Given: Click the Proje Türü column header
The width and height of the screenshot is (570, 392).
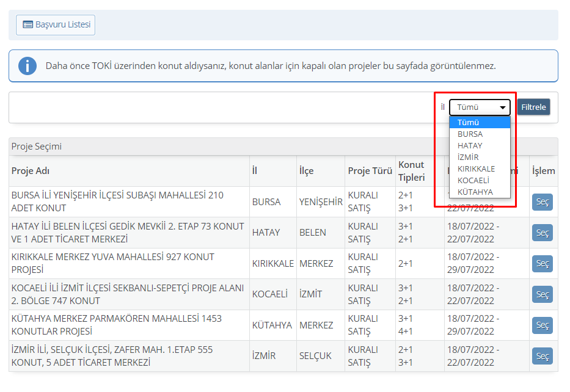Looking at the screenshot, I should [370, 171].
